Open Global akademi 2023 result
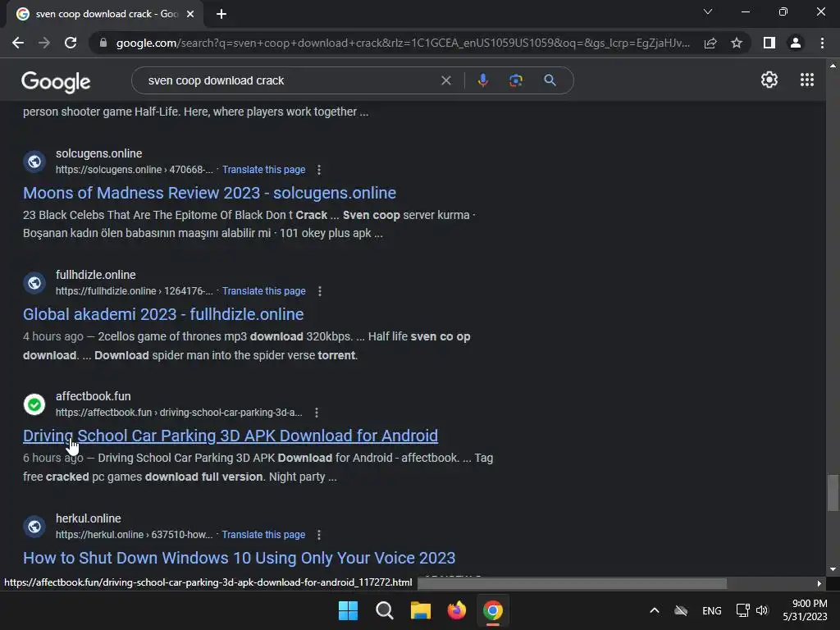 (163, 314)
